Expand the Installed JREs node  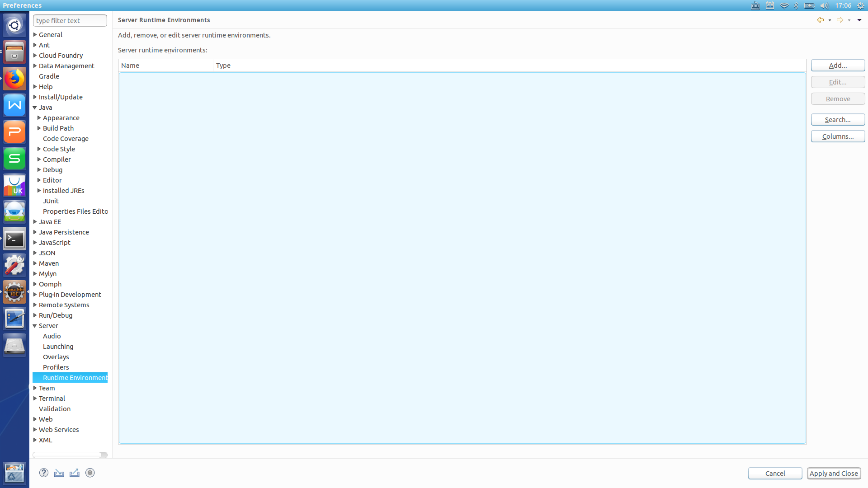(x=39, y=191)
